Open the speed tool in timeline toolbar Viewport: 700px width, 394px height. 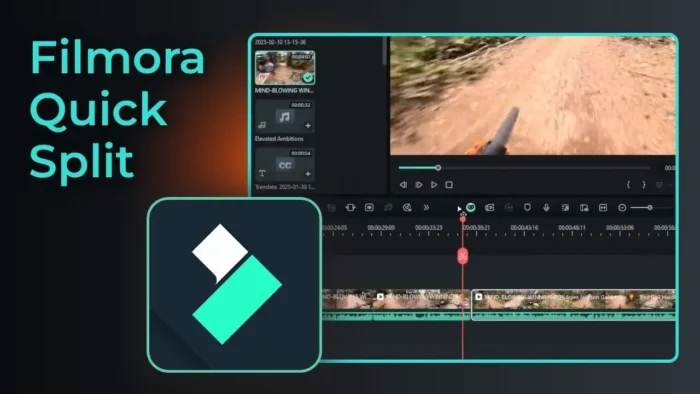click(407, 207)
